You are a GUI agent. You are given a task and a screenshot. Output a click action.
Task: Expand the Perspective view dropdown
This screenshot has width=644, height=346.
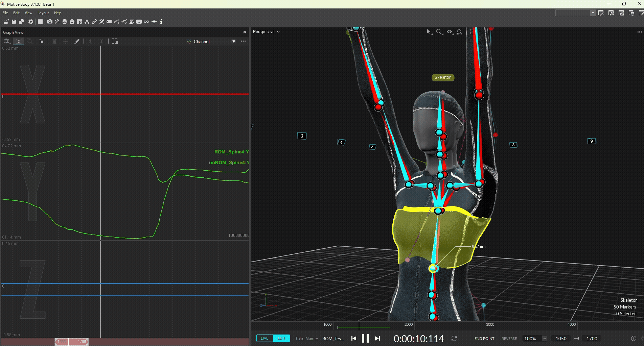(266, 32)
